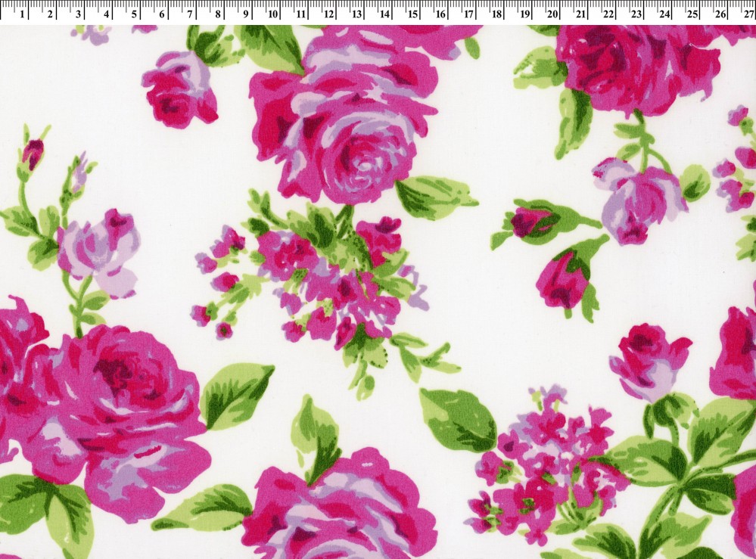Click the ruler number 19
This screenshot has height=559, width=756.
pyautogui.click(x=524, y=14)
